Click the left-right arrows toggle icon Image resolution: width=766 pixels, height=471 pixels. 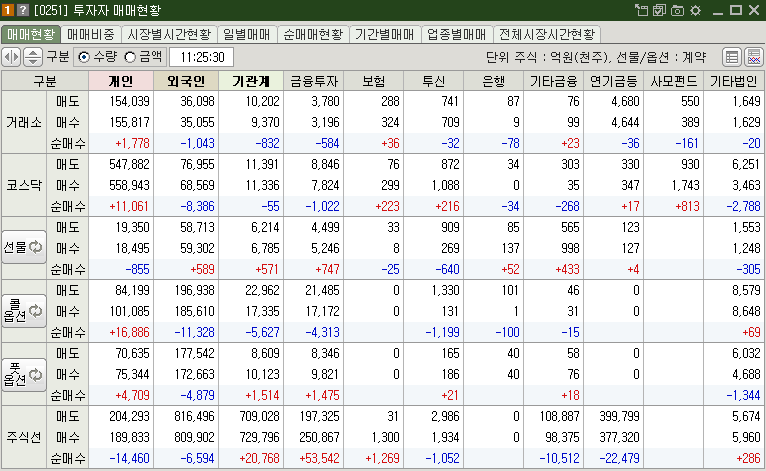[11, 57]
